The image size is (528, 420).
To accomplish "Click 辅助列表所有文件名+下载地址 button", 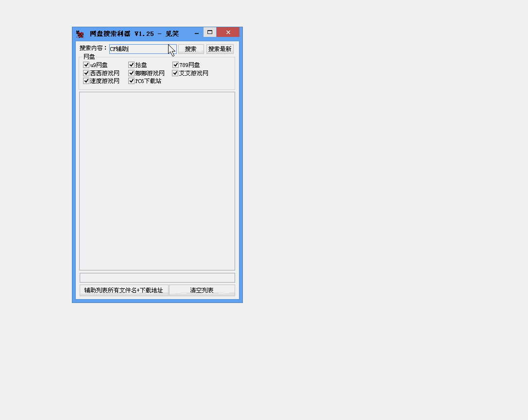I will coord(124,290).
